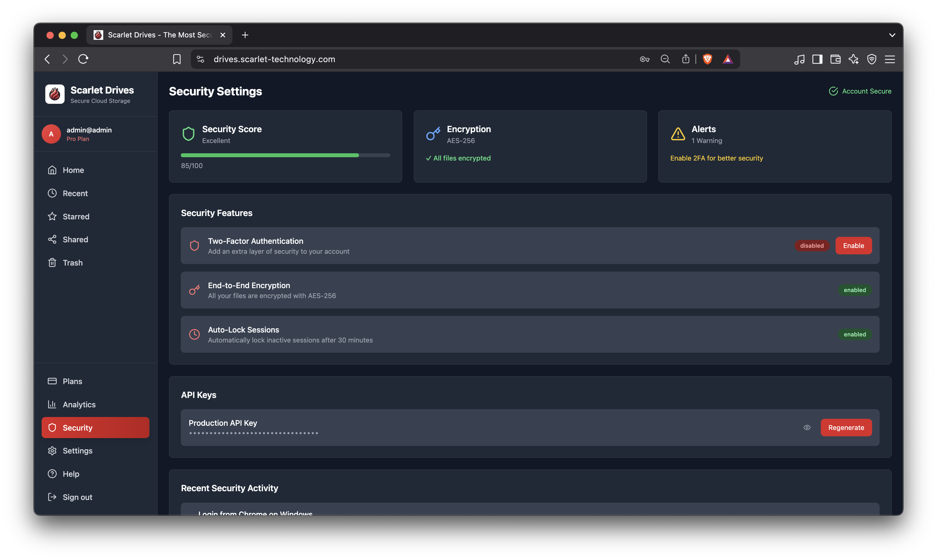Click the "85/100" score value

[192, 166]
